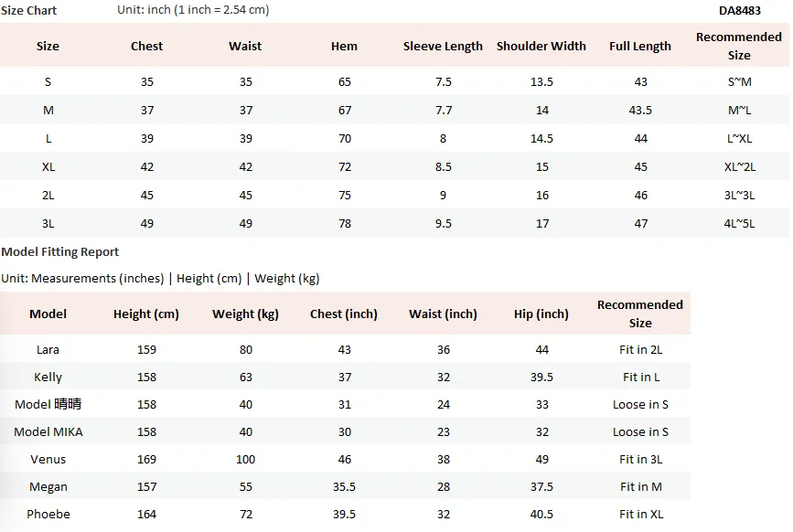Click the Size Chart heading
The image size is (793, 532).
(x=29, y=10)
